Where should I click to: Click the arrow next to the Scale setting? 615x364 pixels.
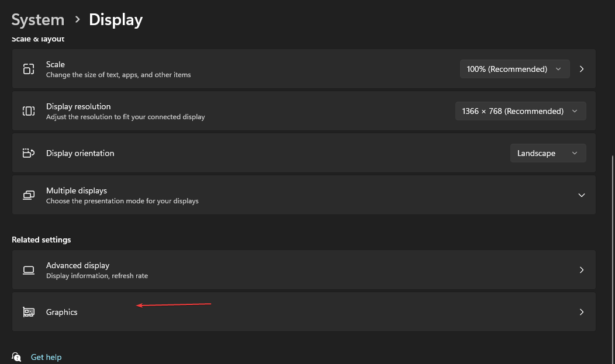(x=582, y=68)
